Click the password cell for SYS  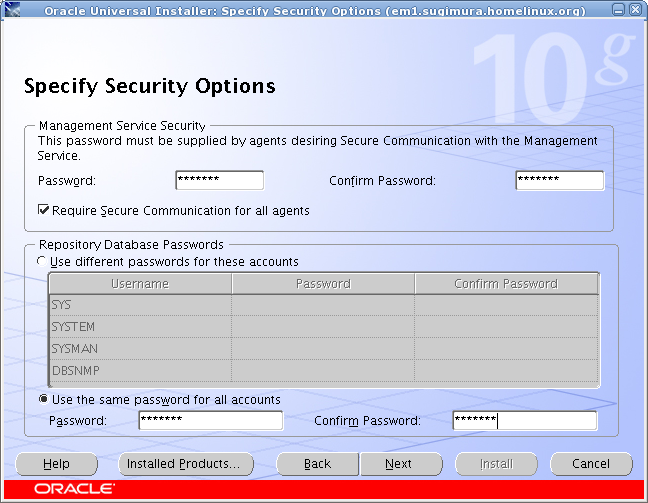tap(323, 305)
